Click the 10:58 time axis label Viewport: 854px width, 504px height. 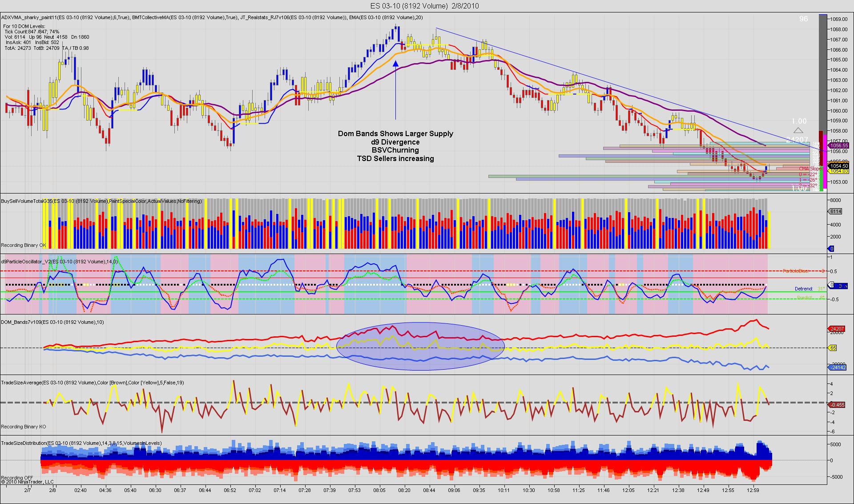(554, 490)
